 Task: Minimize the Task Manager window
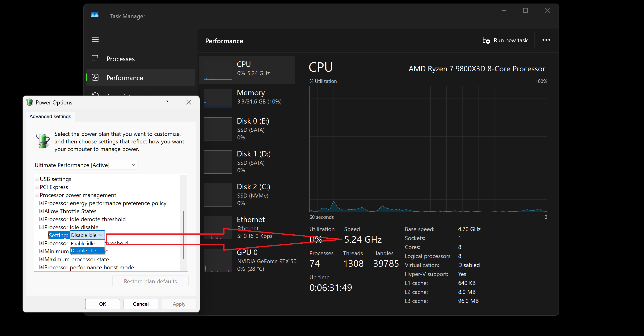tap(504, 10)
